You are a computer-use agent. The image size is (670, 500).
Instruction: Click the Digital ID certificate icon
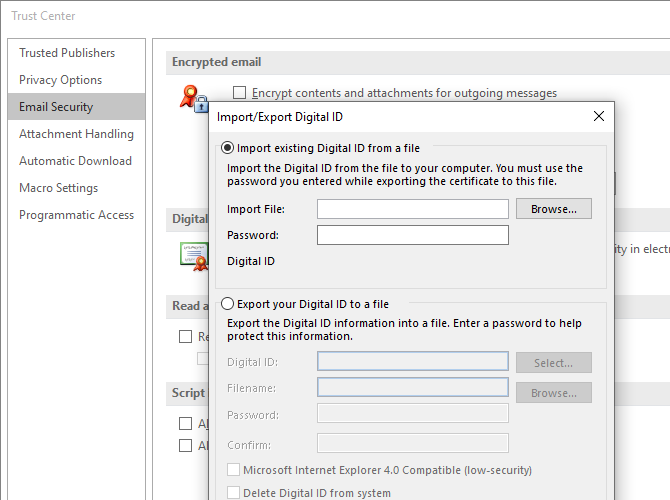192,256
